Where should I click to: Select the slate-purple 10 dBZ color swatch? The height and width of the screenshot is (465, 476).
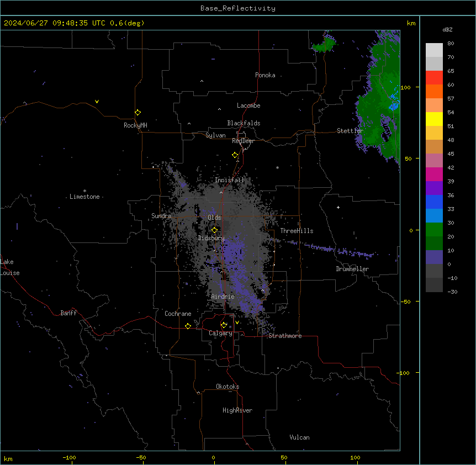(434, 257)
